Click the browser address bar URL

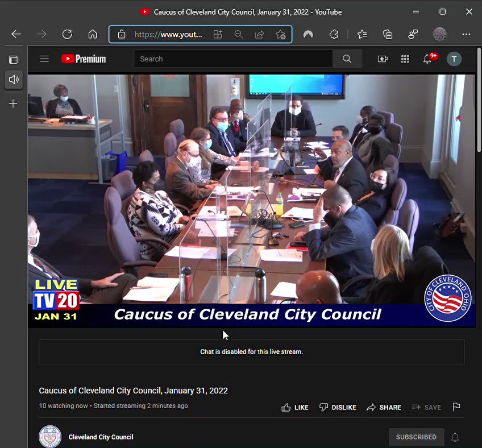tap(168, 35)
